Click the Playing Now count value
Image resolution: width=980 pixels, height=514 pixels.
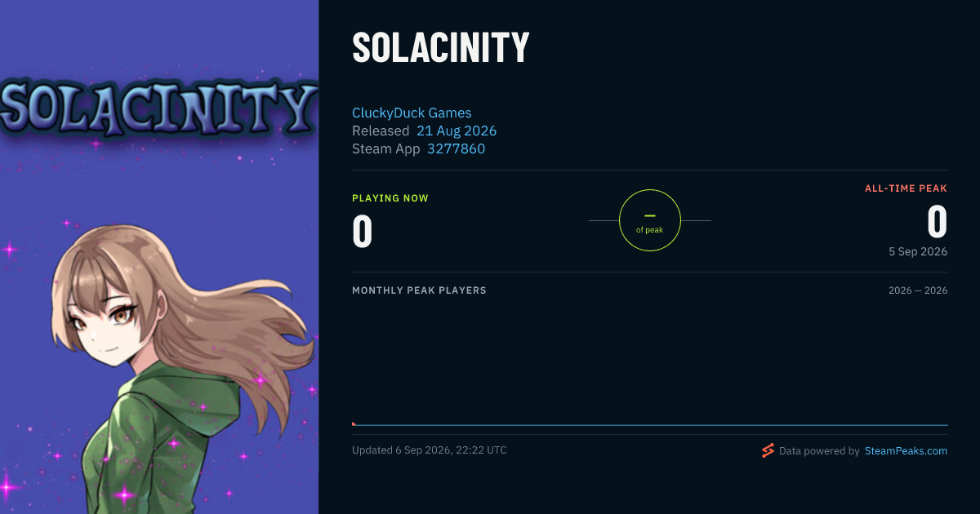pyautogui.click(x=363, y=230)
